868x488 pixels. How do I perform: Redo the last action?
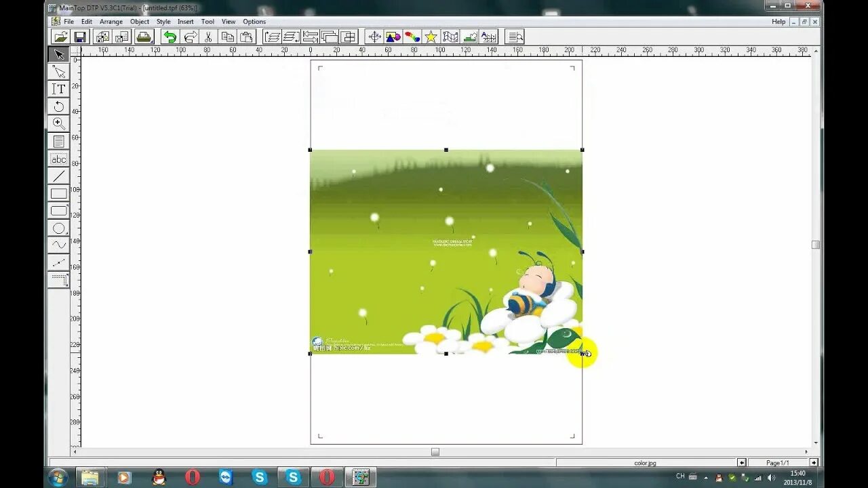[190, 37]
